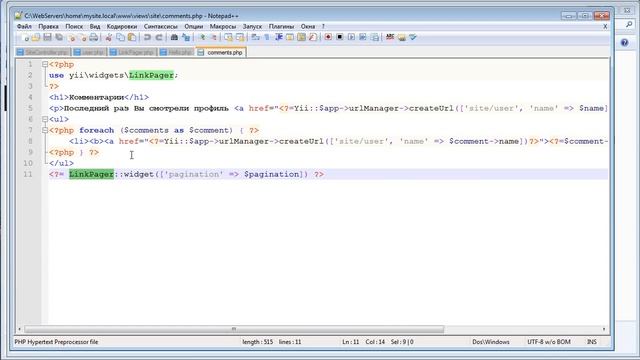Click the 'UTF-8 w/o BOM' status bar entry
This screenshot has height=360, width=640.
point(549,342)
